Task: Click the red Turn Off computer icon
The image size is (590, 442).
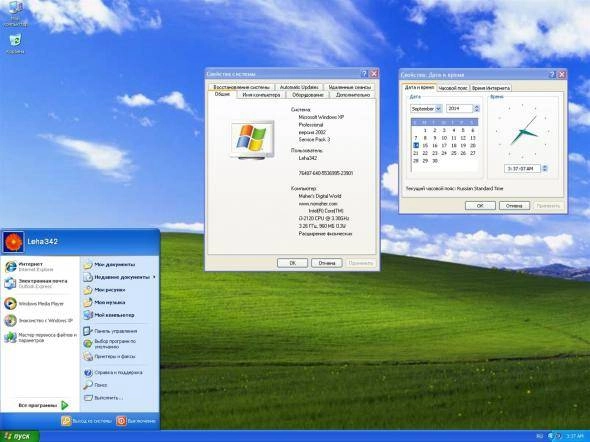Action: coord(121,421)
